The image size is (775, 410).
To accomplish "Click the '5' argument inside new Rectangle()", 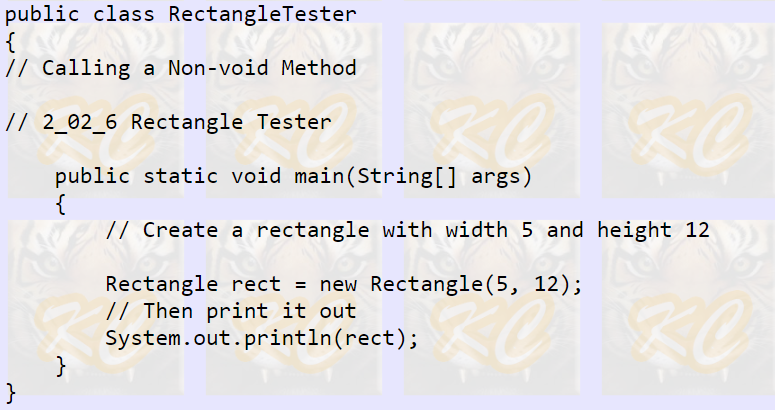I will pyautogui.click(x=502, y=284).
